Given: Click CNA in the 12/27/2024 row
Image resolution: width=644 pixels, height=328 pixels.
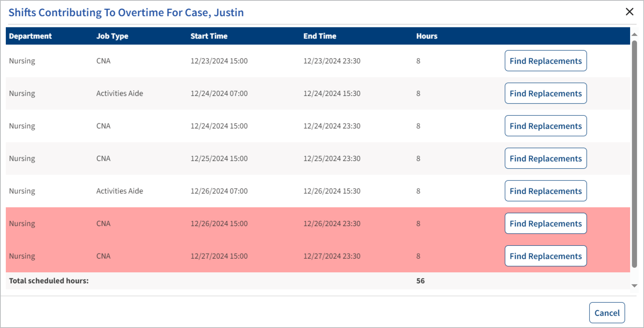Looking at the screenshot, I should 103,256.
